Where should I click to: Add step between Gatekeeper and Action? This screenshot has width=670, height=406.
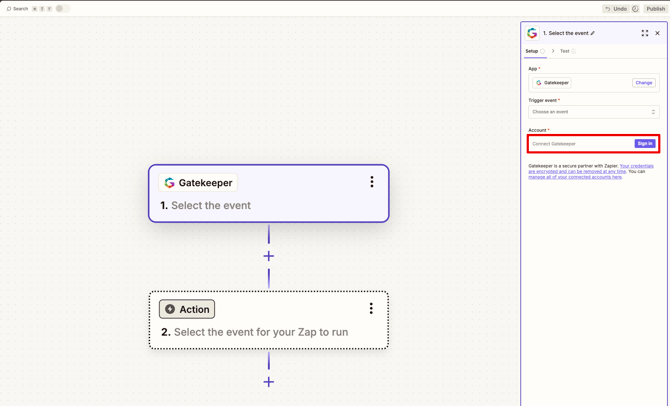pyautogui.click(x=269, y=256)
